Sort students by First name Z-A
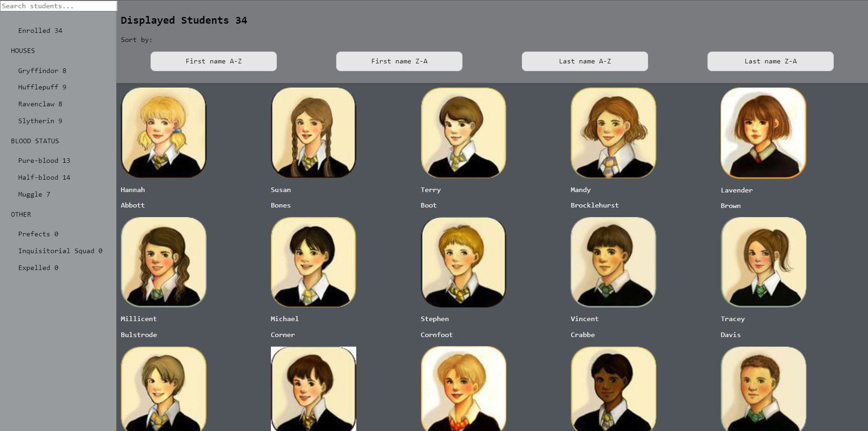868x431 pixels. pyautogui.click(x=399, y=61)
